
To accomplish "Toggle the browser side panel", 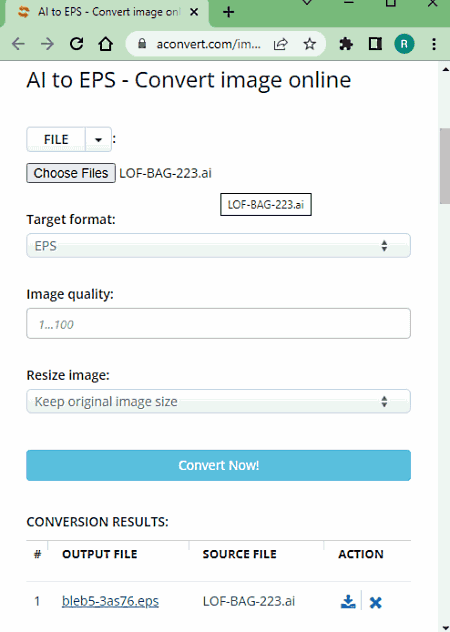I will (x=375, y=44).
